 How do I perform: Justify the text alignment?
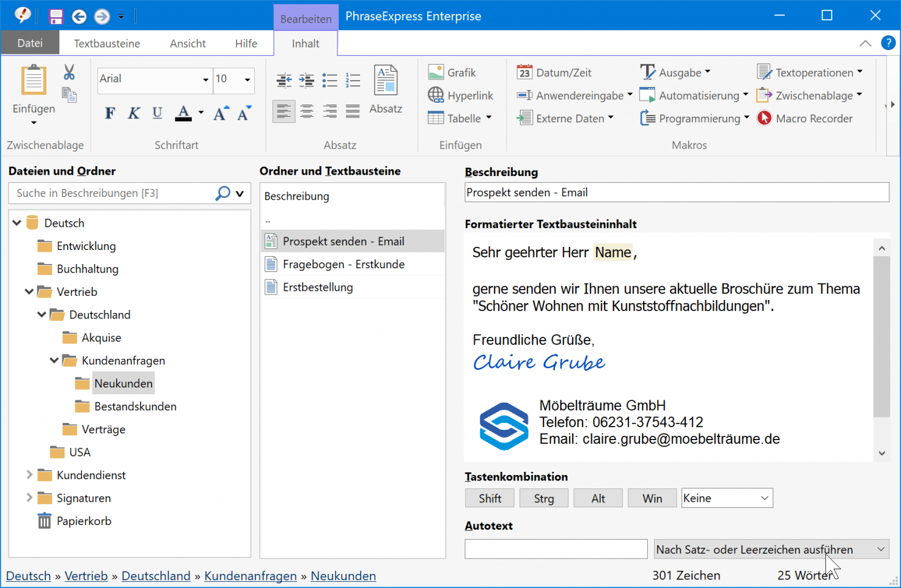pos(353,111)
